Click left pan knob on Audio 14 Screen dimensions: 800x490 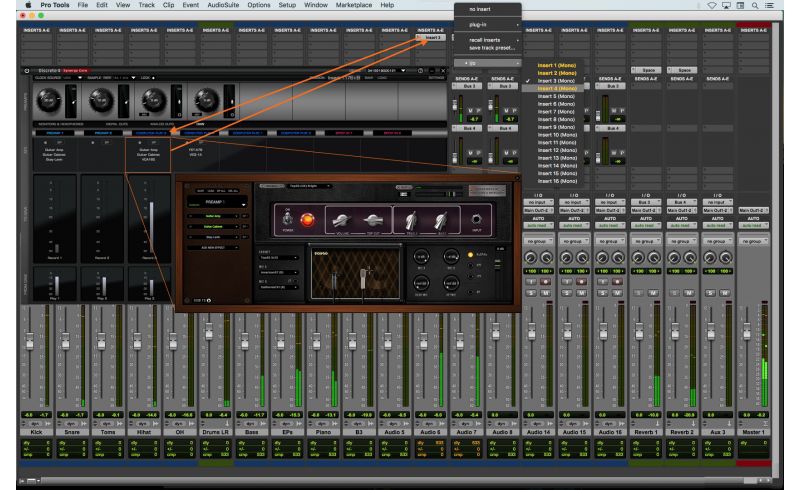click(x=531, y=258)
